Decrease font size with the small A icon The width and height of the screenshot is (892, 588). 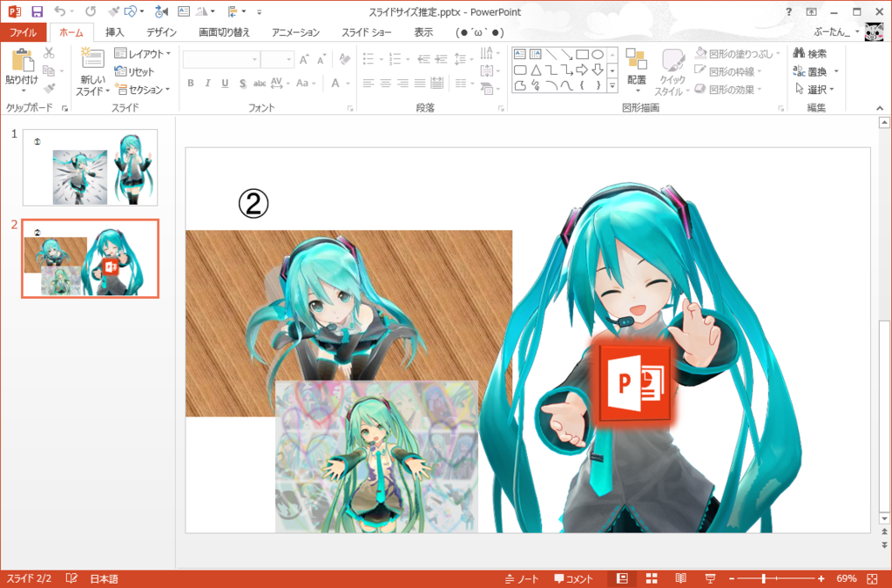(322, 59)
